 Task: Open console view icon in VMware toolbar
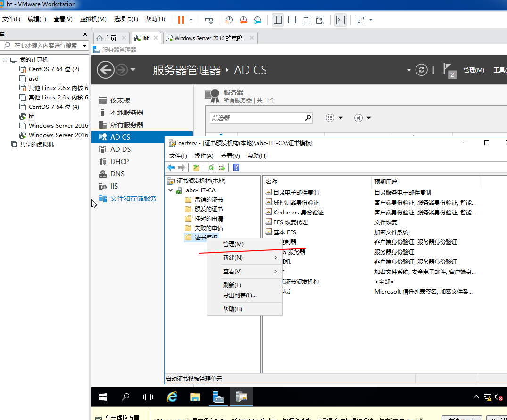click(341, 20)
